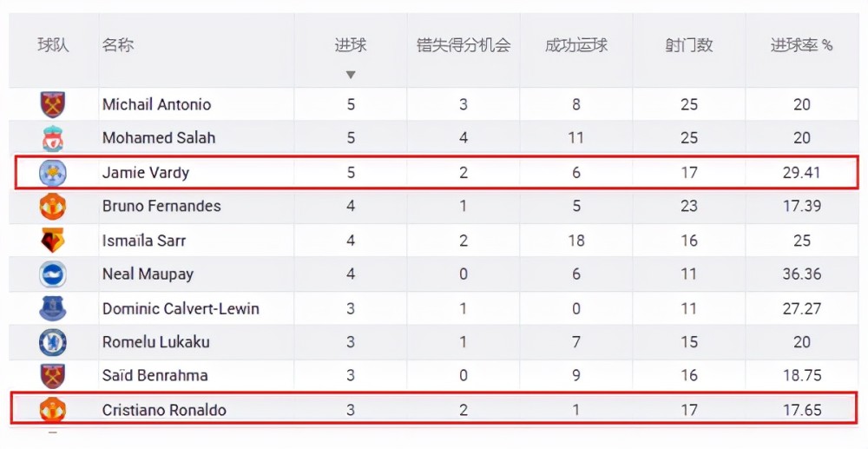The width and height of the screenshot is (868, 449).
Task: Open Cristiano Ronaldo player name link
Action: 164,410
